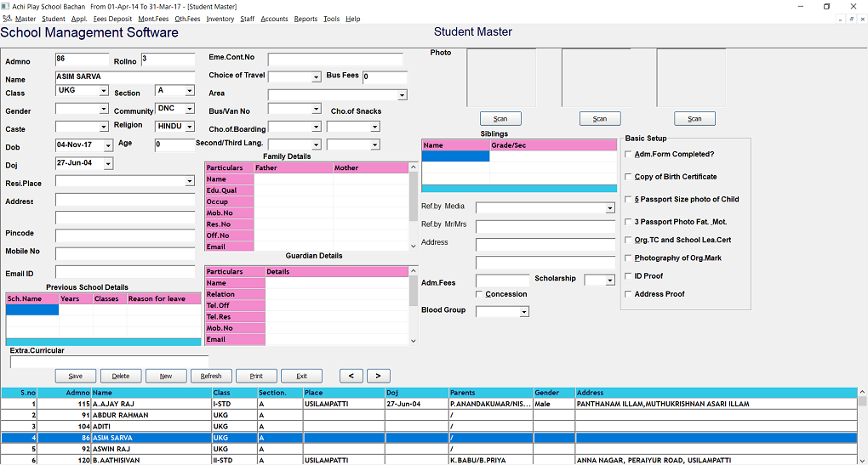This screenshot has height=465, width=868.
Task: Click the previous record arrow button
Action: [x=352, y=376]
